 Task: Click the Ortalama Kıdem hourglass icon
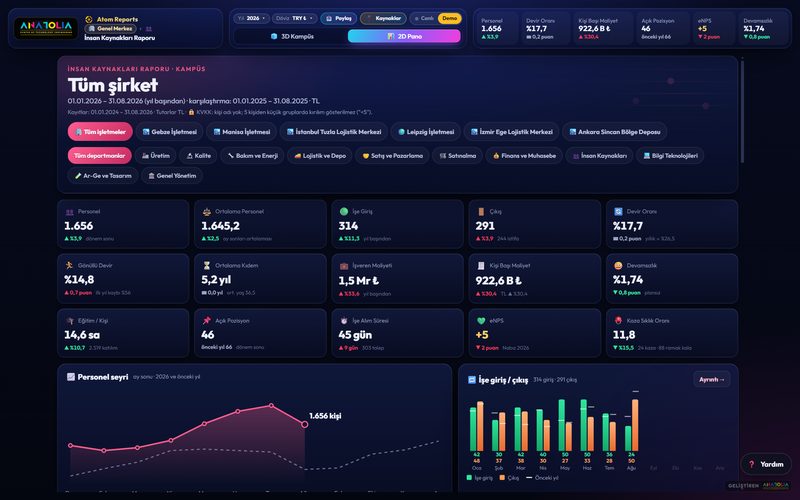[207, 265]
